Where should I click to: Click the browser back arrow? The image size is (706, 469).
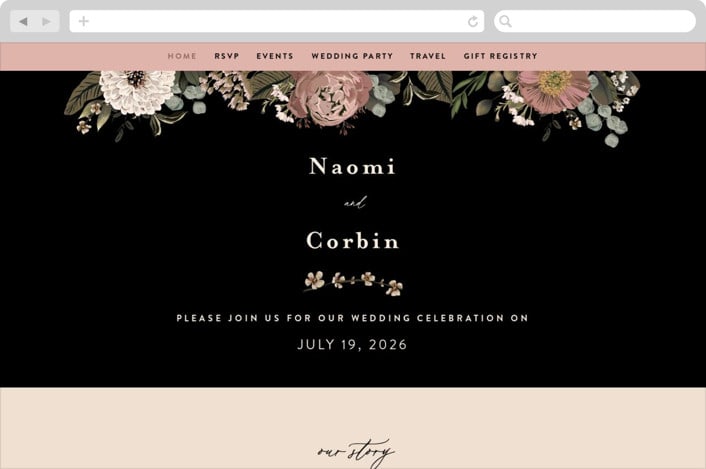23,21
